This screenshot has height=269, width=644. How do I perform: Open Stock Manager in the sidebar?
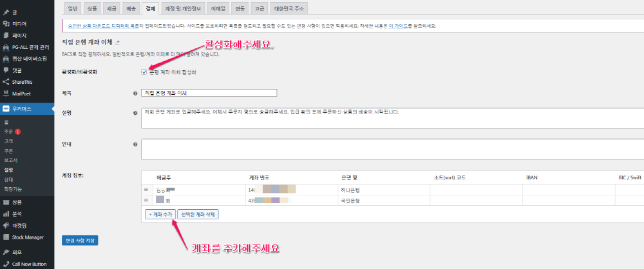click(x=26, y=237)
